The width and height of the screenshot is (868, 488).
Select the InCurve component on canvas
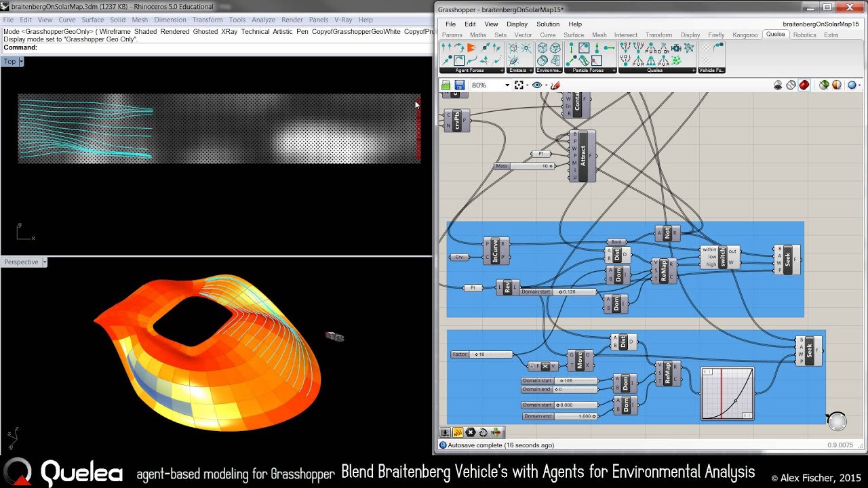496,251
